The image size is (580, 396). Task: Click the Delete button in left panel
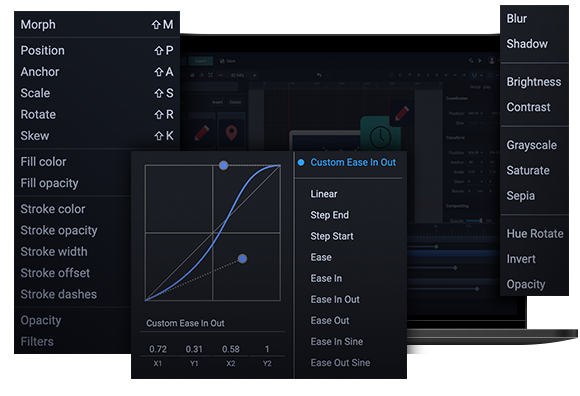pos(235,102)
